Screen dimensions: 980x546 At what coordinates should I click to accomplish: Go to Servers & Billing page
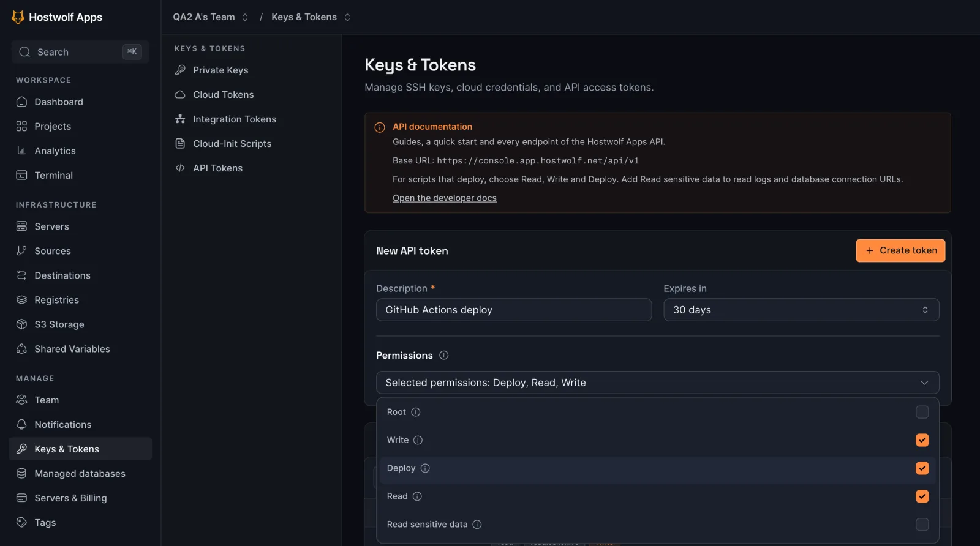80,498
